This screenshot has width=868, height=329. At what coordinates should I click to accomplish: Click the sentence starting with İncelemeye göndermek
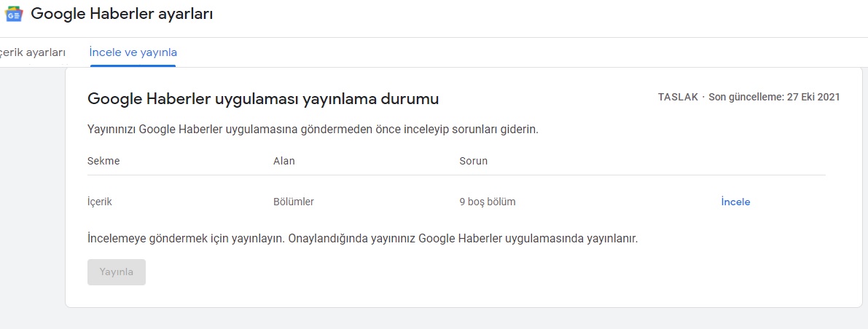tap(363, 239)
